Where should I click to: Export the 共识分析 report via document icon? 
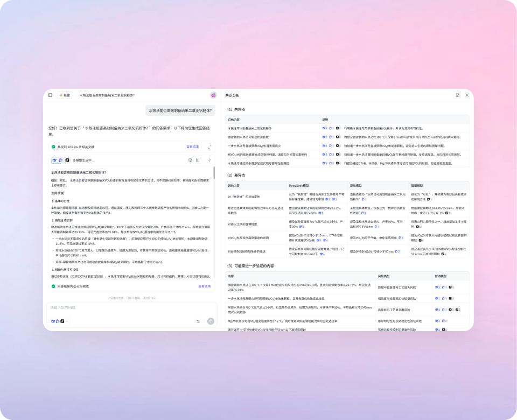click(458, 95)
